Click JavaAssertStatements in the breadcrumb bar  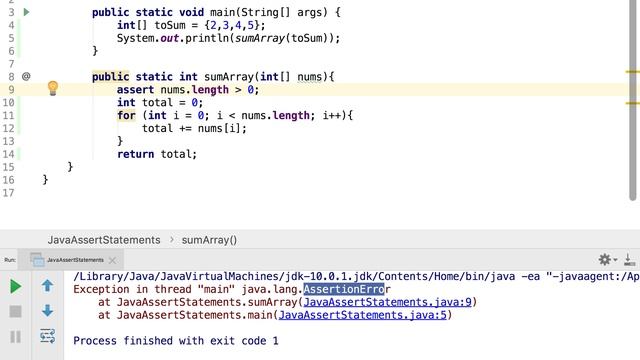pyautogui.click(x=104, y=240)
